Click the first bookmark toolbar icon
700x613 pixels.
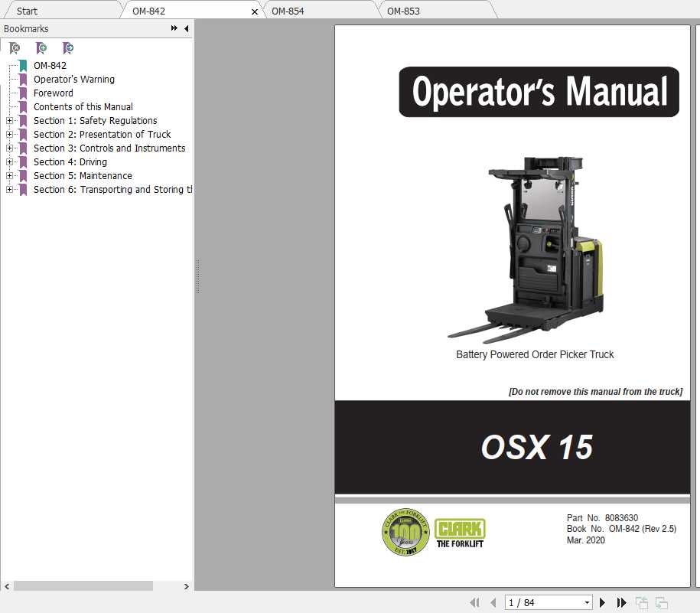[15, 47]
